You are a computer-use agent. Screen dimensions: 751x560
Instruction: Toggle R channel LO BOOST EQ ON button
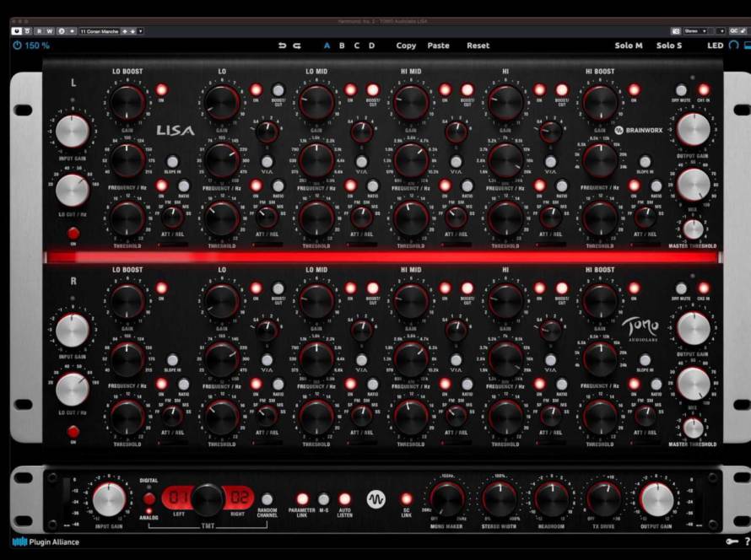(x=162, y=288)
